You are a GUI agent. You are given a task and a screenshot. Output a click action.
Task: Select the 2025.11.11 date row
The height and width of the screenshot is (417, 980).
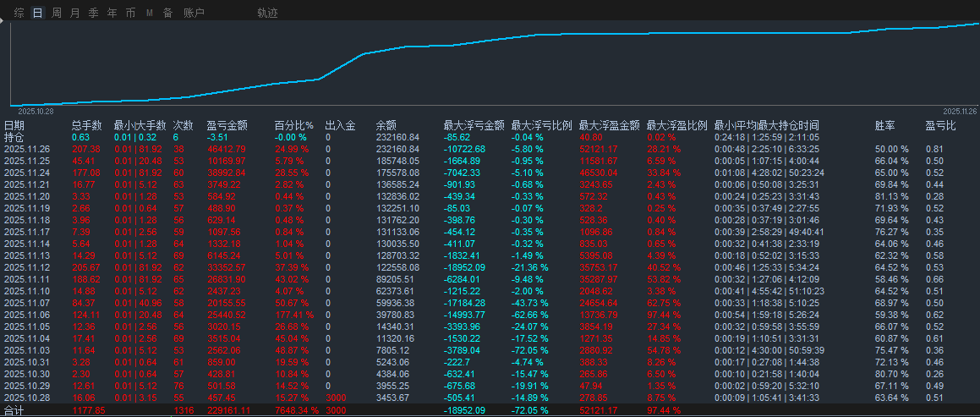pos(490,279)
